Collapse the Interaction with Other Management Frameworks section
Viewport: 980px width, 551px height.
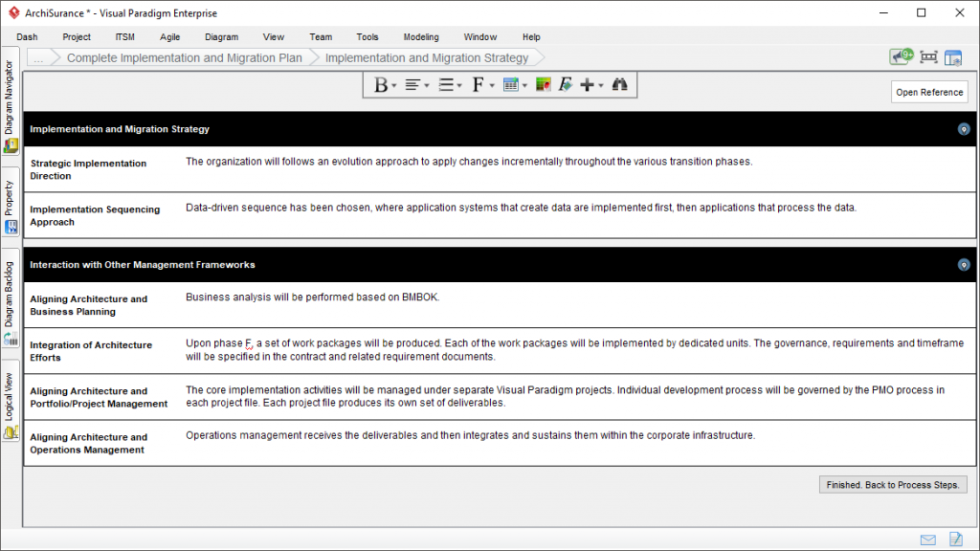965,265
